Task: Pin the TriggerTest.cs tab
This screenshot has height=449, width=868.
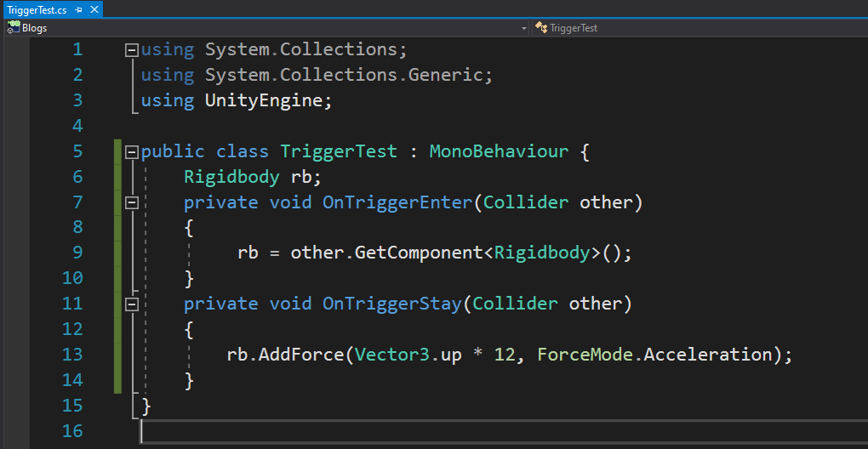Action: 78,10
